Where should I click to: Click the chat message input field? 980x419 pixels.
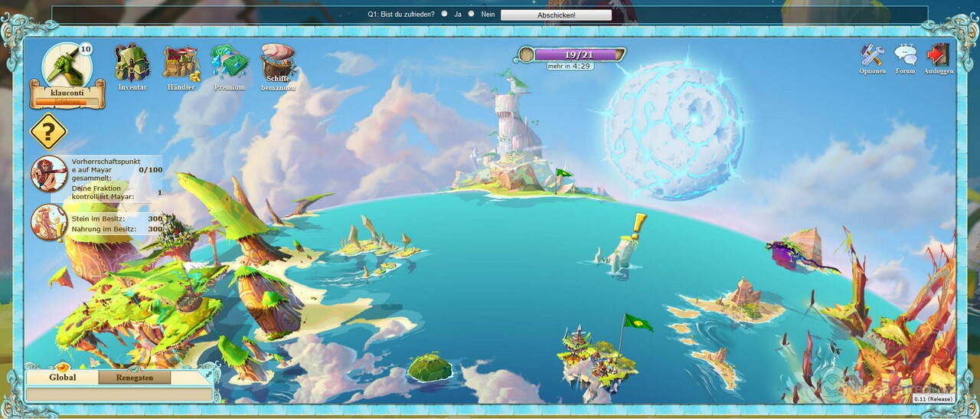119,394
